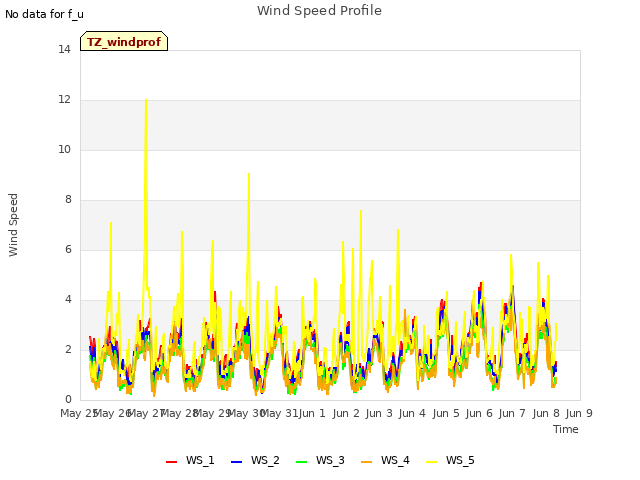Click the 12 y-axis tick label
The width and height of the screenshot is (640, 480).
pos(64,100)
